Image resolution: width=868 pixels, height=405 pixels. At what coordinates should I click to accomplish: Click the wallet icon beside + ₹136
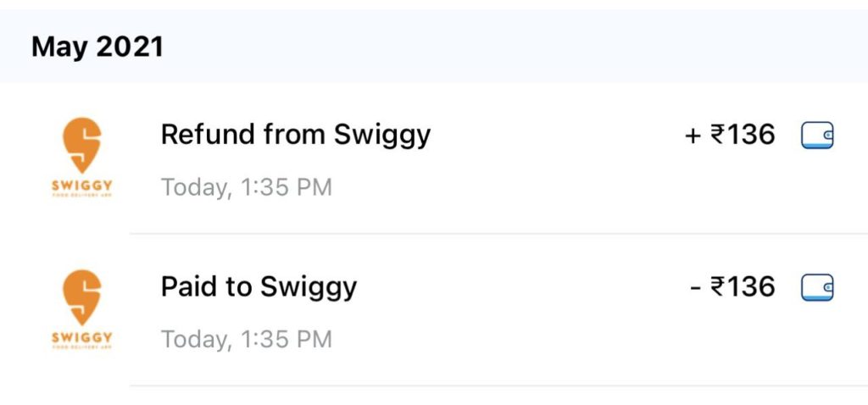817,136
